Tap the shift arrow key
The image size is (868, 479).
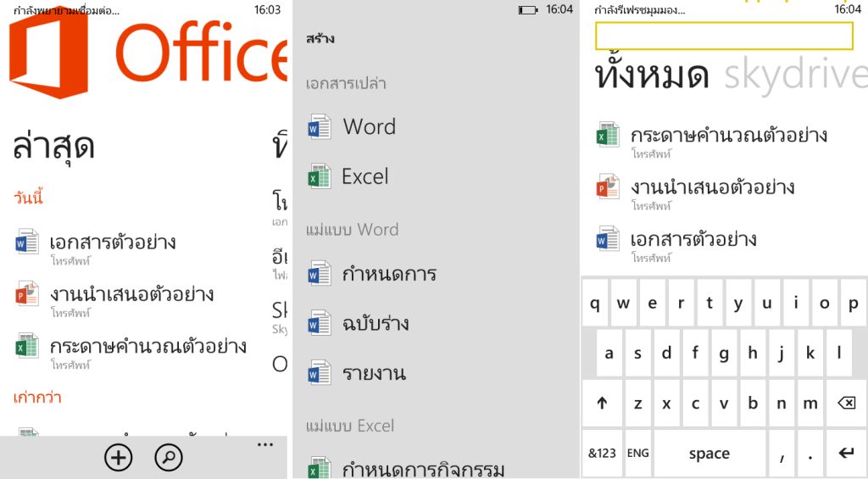click(602, 404)
